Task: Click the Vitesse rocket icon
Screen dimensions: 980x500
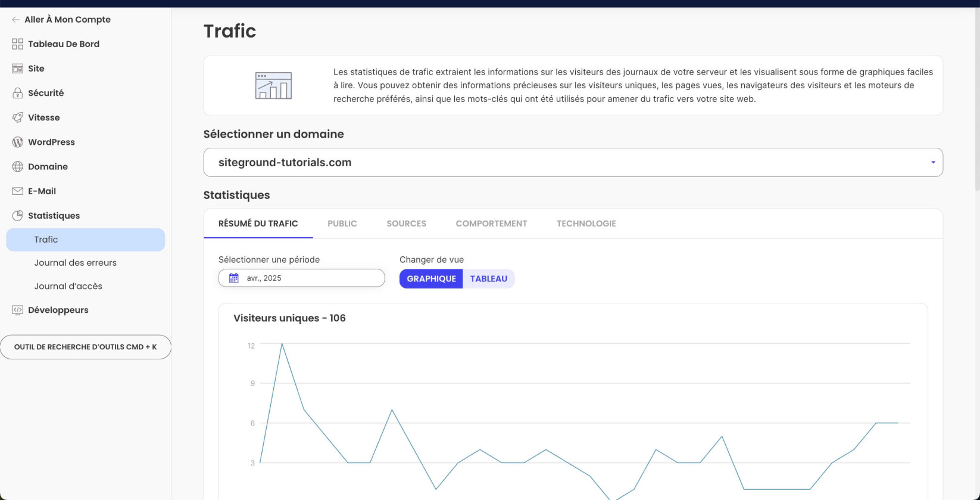Action: 17,117
